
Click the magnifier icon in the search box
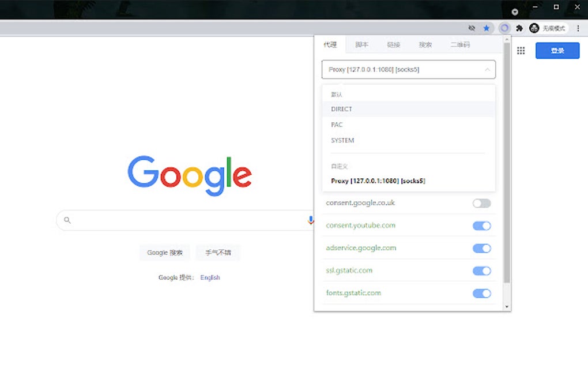tap(67, 220)
